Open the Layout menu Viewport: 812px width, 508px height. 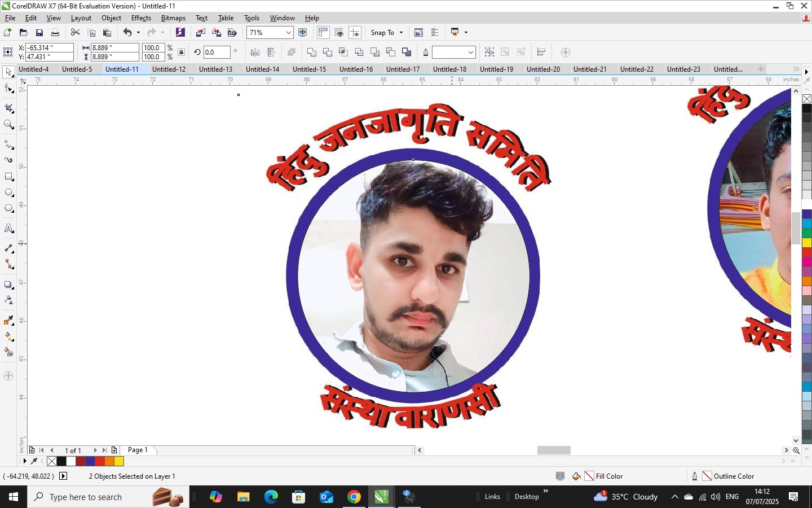coord(81,18)
